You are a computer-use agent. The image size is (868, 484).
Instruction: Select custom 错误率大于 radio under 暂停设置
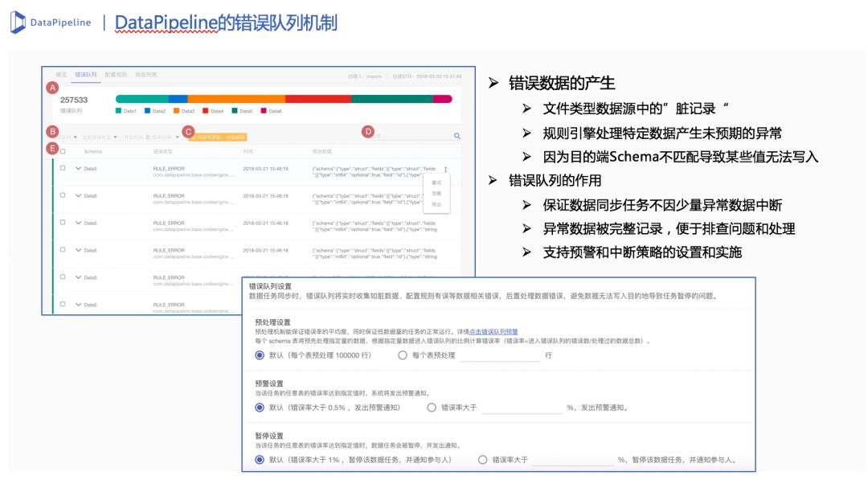pyautogui.click(x=482, y=460)
